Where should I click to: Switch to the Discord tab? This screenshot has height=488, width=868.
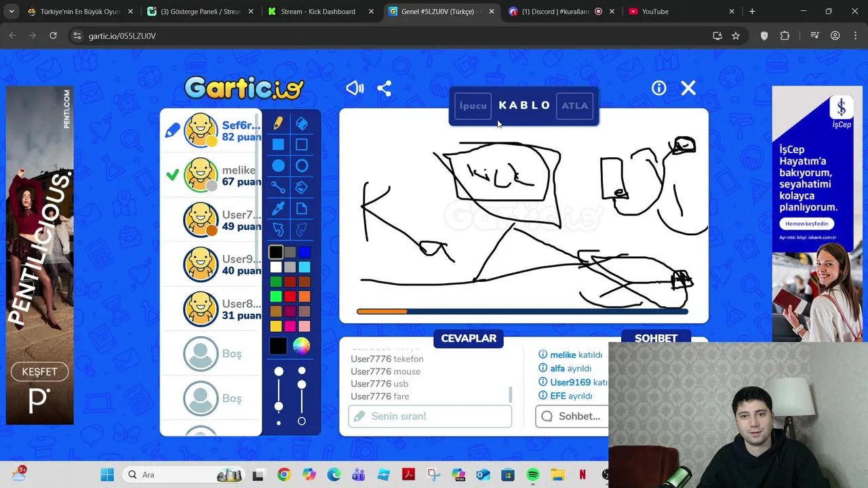[x=561, y=12]
